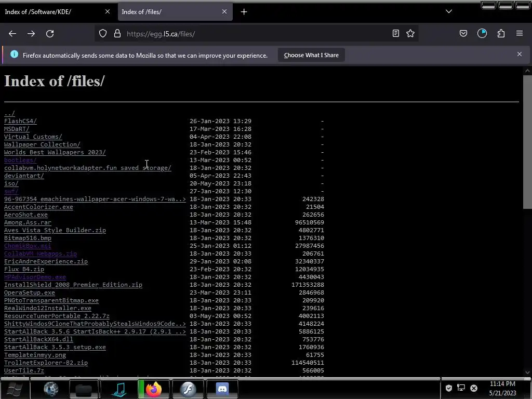Bookmark this page with the star icon

pos(410,33)
